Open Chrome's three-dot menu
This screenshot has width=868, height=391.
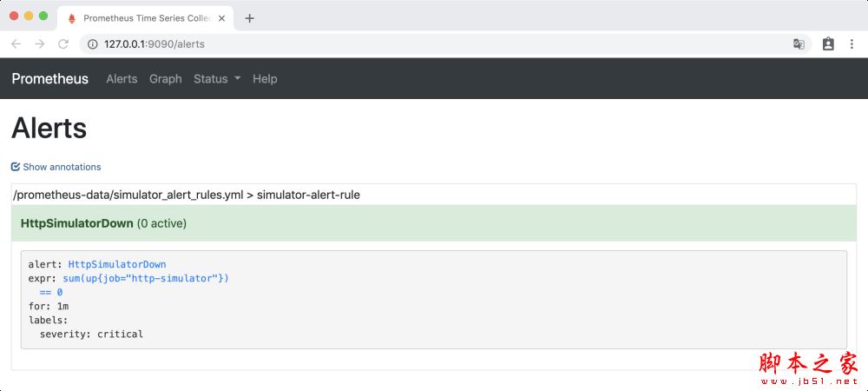[853, 44]
